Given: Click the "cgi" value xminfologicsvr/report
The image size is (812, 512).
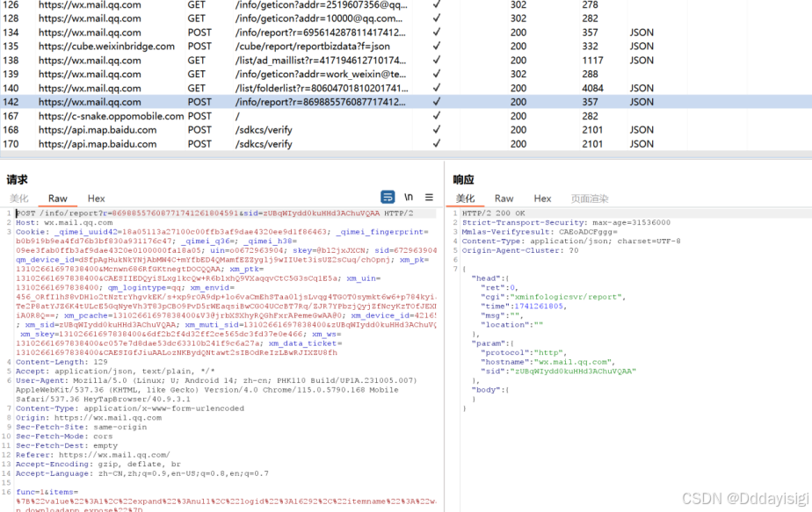Looking at the screenshot, I should (566, 297).
